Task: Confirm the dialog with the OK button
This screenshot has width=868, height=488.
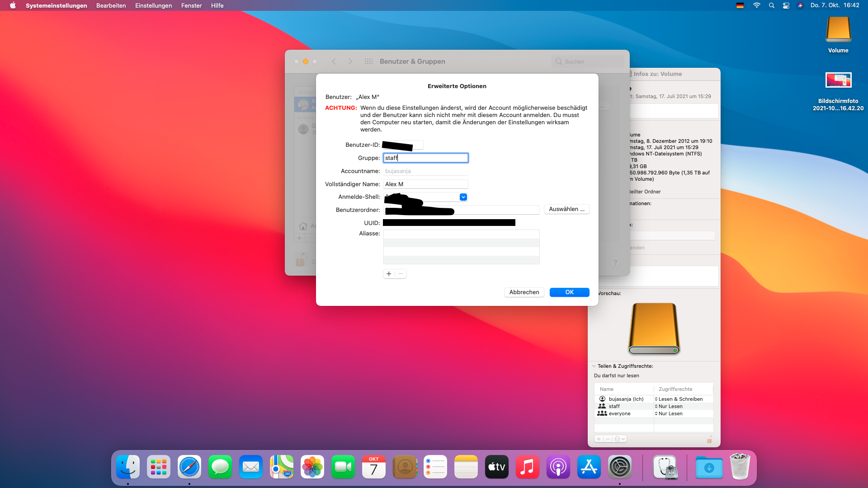Action: pyautogui.click(x=569, y=292)
